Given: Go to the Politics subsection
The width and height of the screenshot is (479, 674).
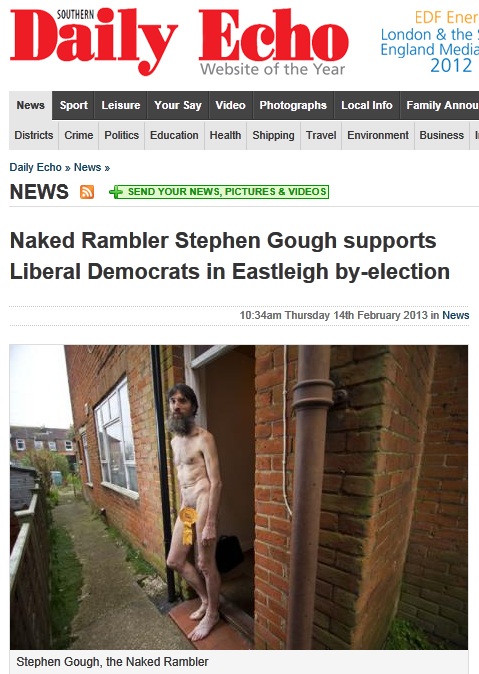Looking at the screenshot, I should (x=122, y=135).
